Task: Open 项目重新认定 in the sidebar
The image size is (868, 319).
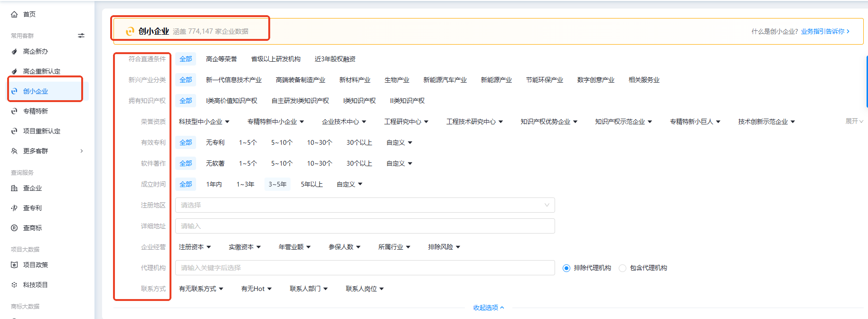Action: tap(42, 131)
